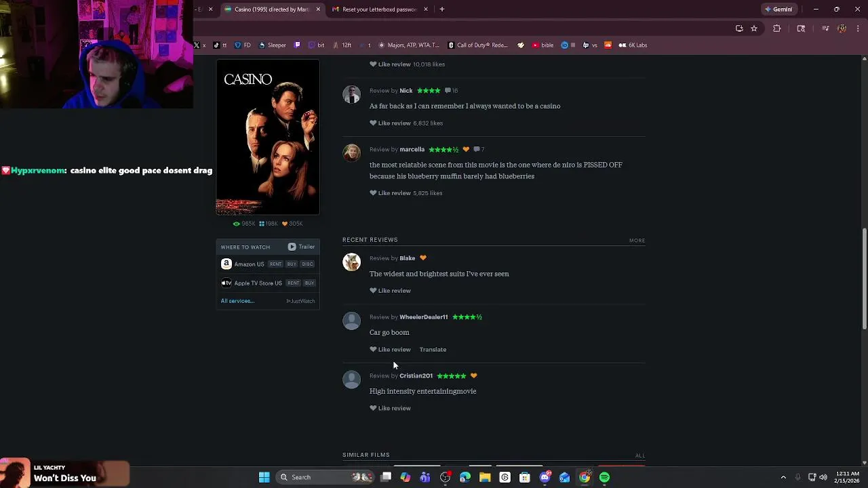Open 6K Labs bookmark
The width and height of the screenshot is (868, 488).
point(633,45)
